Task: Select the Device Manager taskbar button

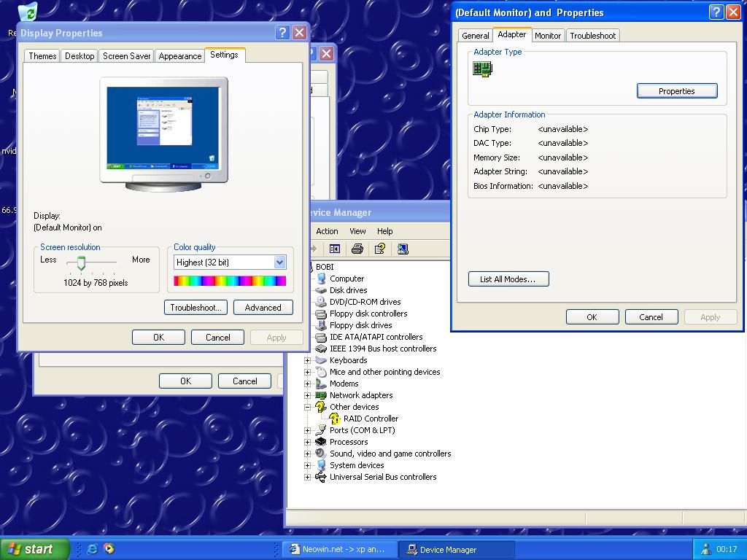Action: pyautogui.click(x=457, y=549)
